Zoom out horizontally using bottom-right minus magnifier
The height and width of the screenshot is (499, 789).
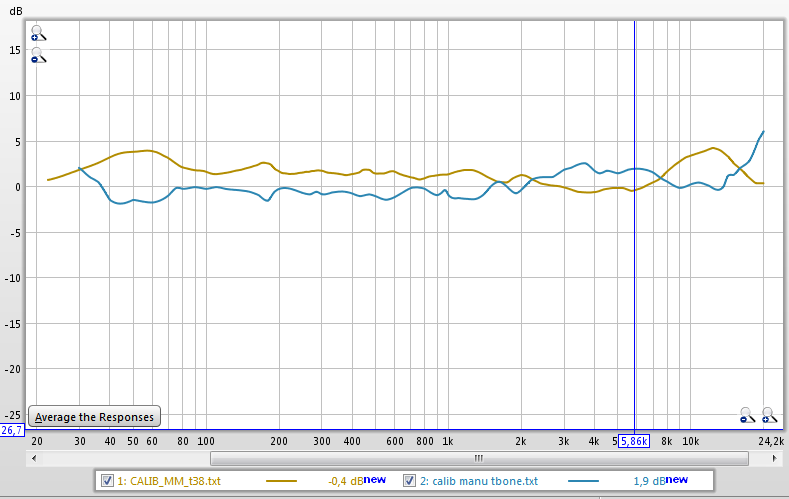[x=747, y=414]
